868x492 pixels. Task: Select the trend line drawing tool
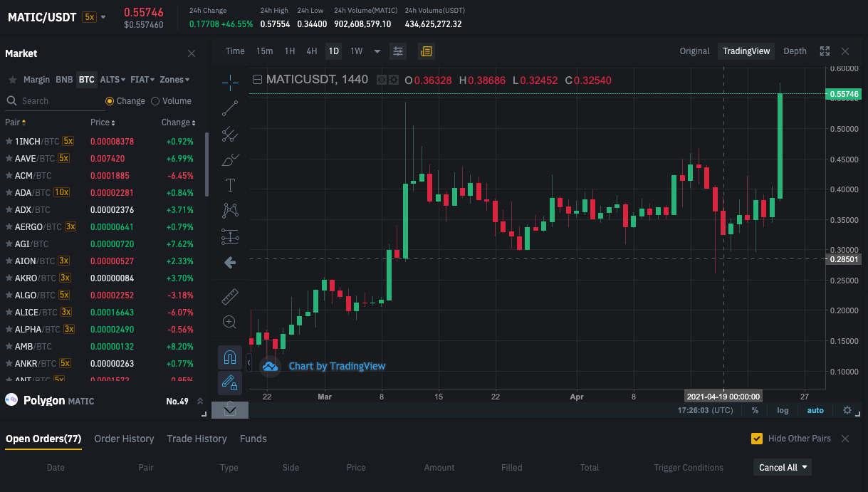[x=230, y=108]
